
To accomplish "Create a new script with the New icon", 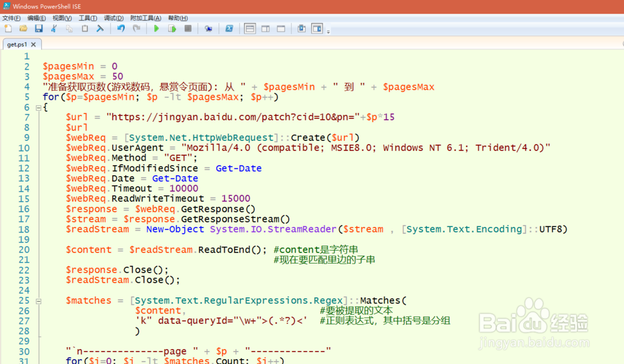I will coord(8,29).
